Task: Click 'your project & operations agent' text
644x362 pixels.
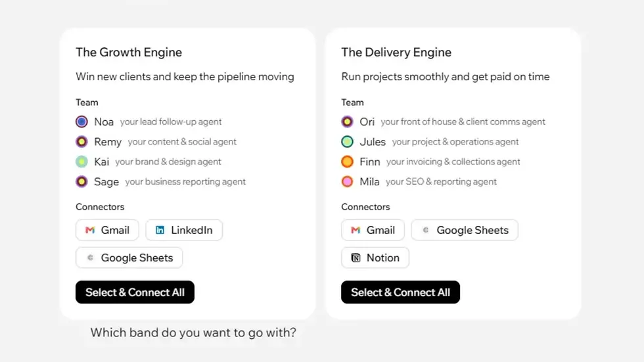Action: click(x=455, y=142)
